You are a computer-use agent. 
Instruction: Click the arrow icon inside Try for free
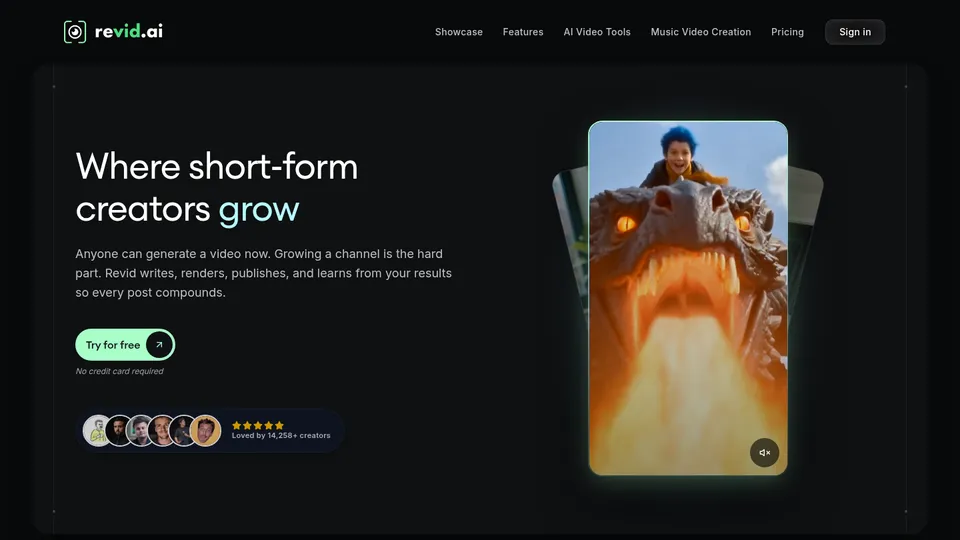tap(159, 345)
